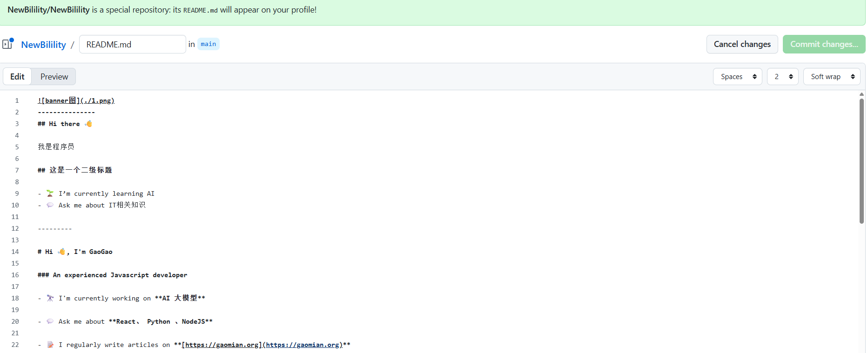The width and height of the screenshot is (868, 353).
Task: Click the waving hand emoji on line 14
Action: click(61, 252)
